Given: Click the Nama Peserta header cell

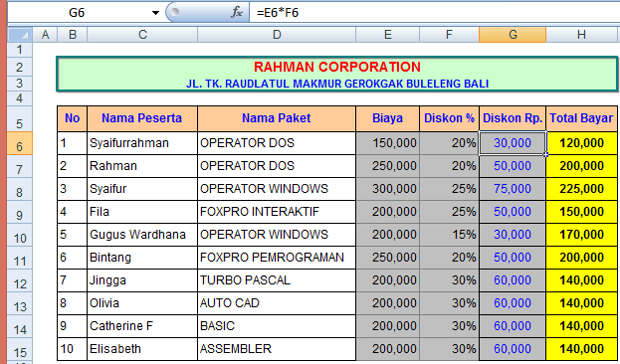Looking at the screenshot, I should [142, 118].
